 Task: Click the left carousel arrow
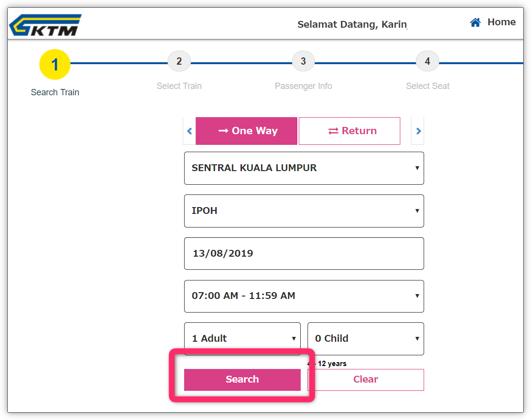pyautogui.click(x=189, y=131)
